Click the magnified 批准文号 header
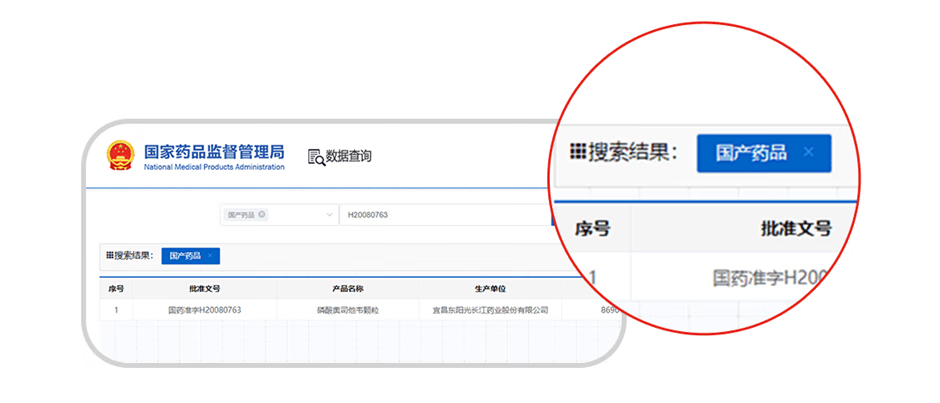This screenshot has height=403, width=940. [x=796, y=228]
